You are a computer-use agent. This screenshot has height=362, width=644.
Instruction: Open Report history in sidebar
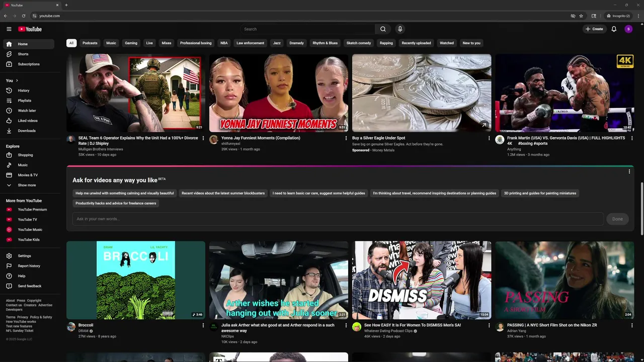[x=29, y=266]
